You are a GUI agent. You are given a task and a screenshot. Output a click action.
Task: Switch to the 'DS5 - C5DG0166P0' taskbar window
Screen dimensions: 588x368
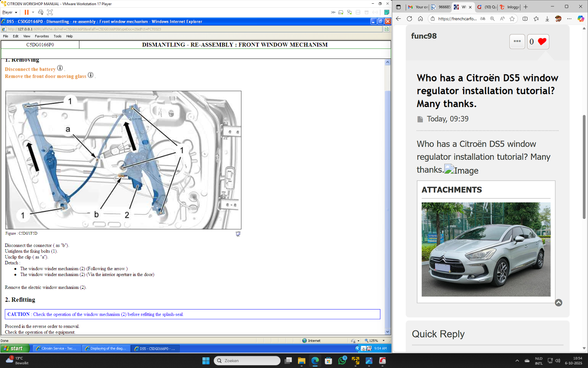coord(155,348)
